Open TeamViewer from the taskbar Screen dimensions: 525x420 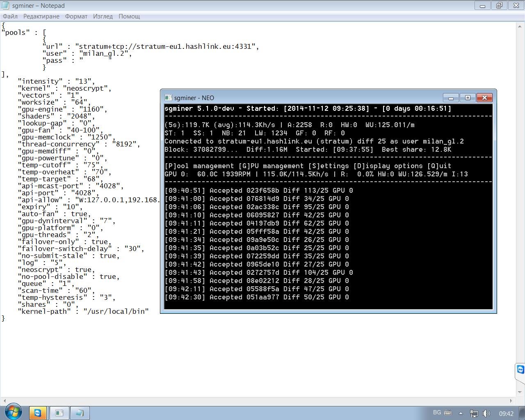[38, 413]
